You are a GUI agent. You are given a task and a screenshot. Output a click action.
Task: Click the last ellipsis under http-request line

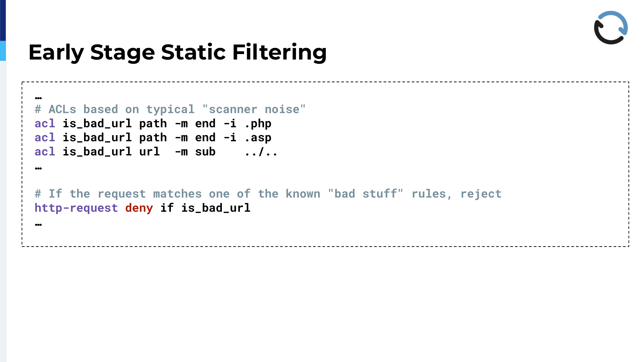pyautogui.click(x=38, y=225)
